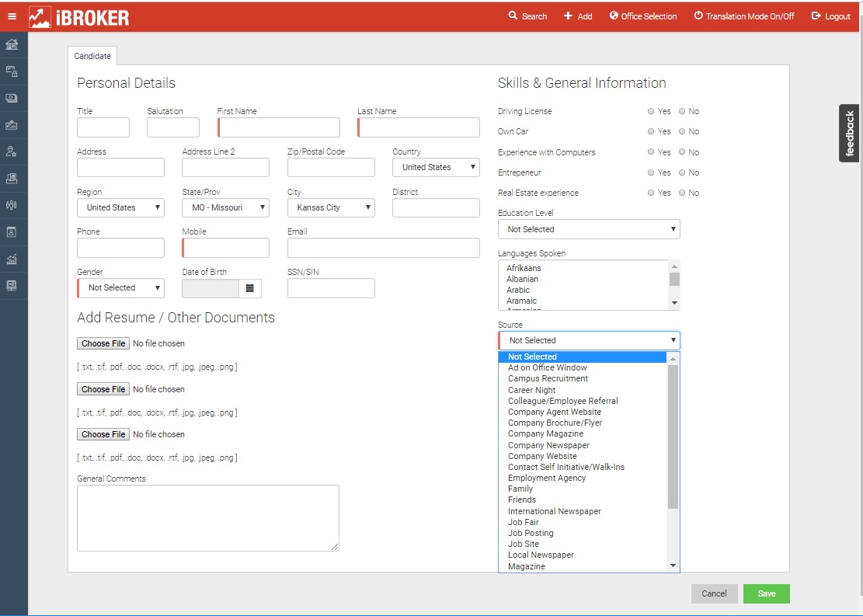The height and width of the screenshot is (616, 863).
Task: Focus the First Name input field
Action: [279, 127]
